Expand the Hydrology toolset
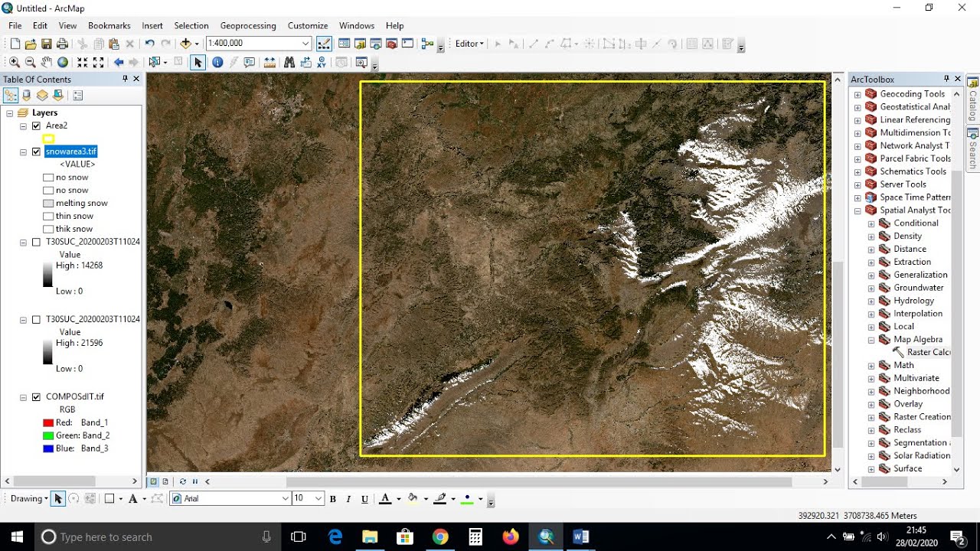This screenshot has width=980, height=551. coord(871,301)
